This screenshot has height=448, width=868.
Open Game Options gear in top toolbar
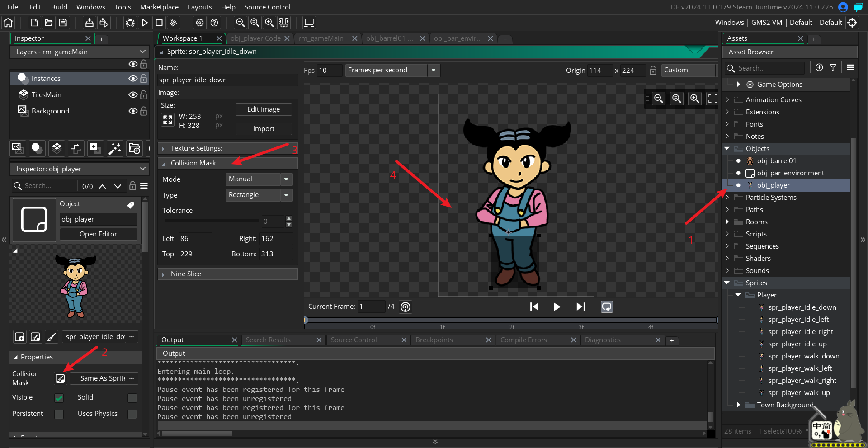tap(200, 23)
